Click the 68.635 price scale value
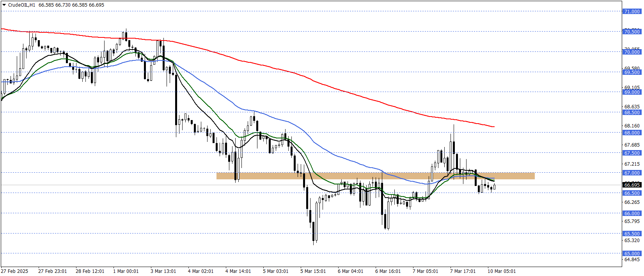This screenshot has width=644, height=276. click(632, 106)
